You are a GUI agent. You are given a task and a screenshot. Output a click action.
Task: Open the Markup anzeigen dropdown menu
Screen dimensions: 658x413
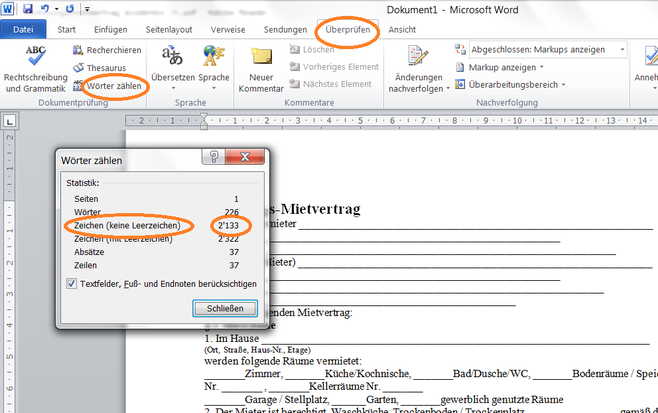(542, 67)
